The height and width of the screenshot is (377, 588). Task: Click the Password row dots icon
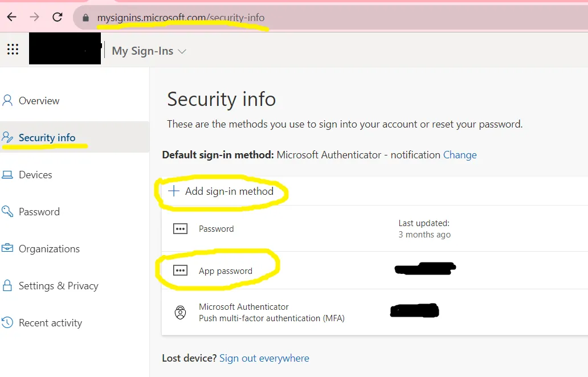point(180,229)
